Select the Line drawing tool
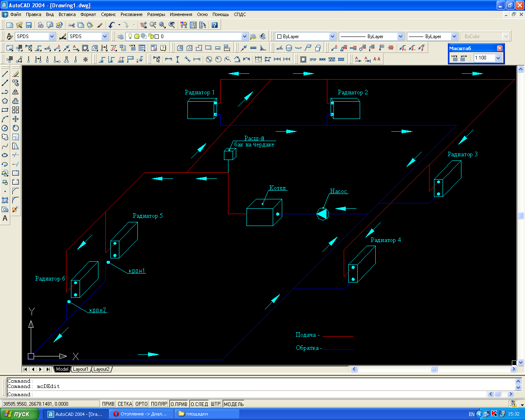 coord(5,74)
